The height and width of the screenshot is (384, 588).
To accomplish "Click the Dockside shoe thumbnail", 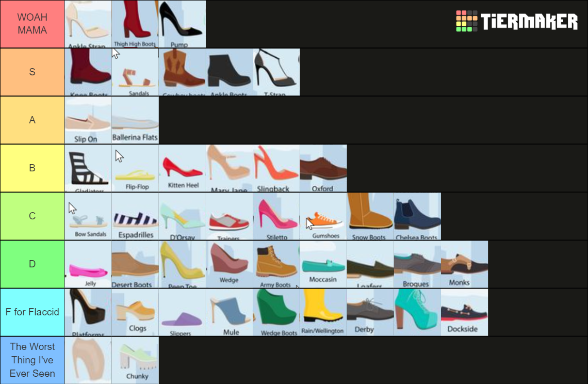I will (464, 312).
